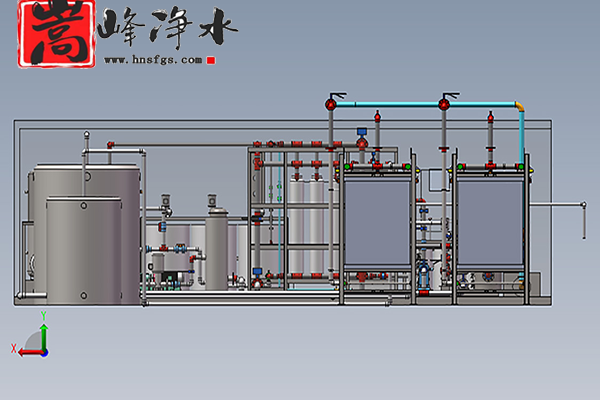The image size is (600, 400).
Task: Select the red X axis arrow
Action: coord(20,349)
